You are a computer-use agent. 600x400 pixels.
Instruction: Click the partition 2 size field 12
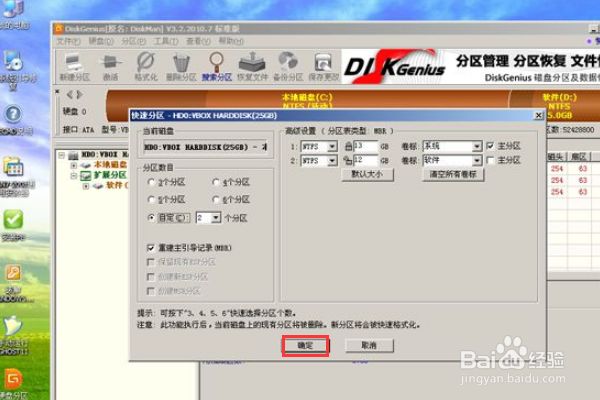click(365, 160)
